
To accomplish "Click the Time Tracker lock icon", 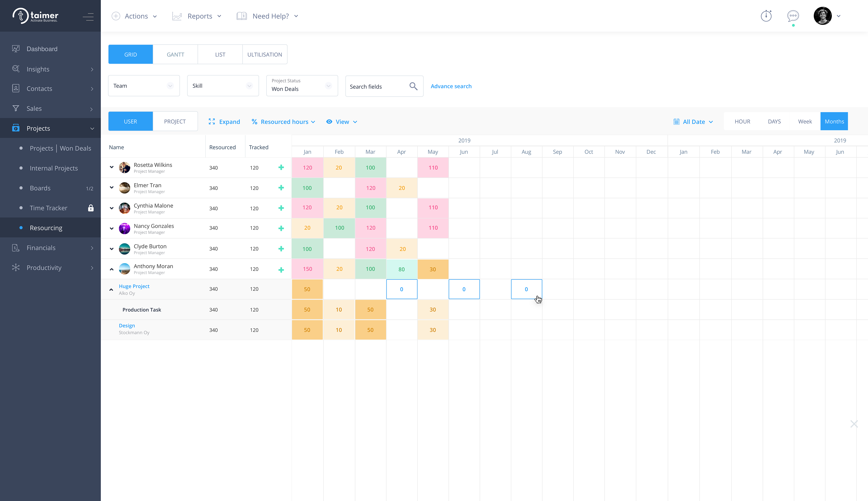I will (91, 208).
